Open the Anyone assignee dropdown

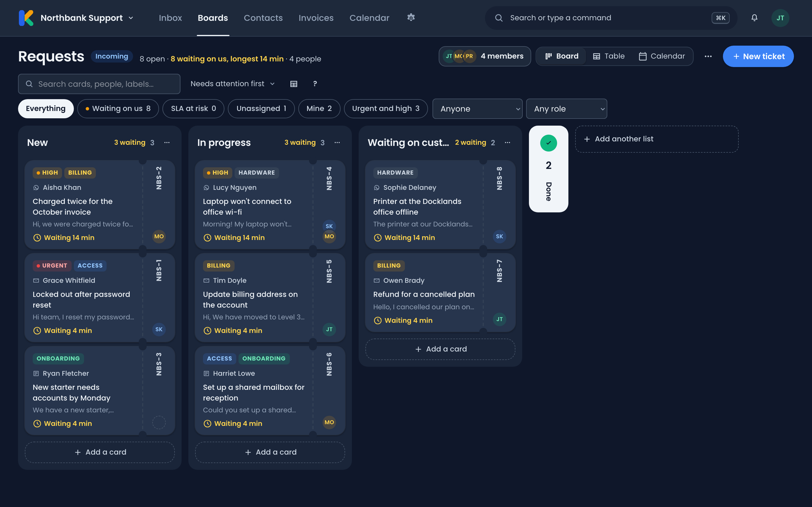click(477, 109)
